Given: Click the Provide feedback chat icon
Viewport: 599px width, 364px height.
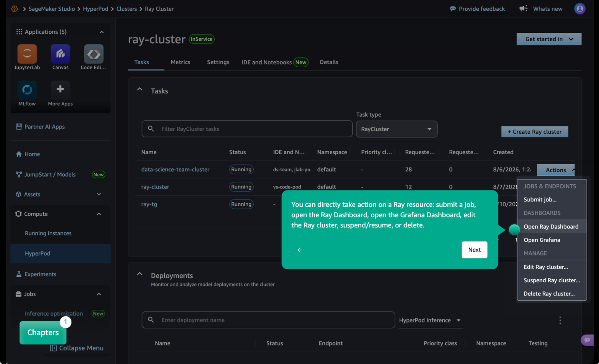Looking at the screenshot, I should point(453,9).
